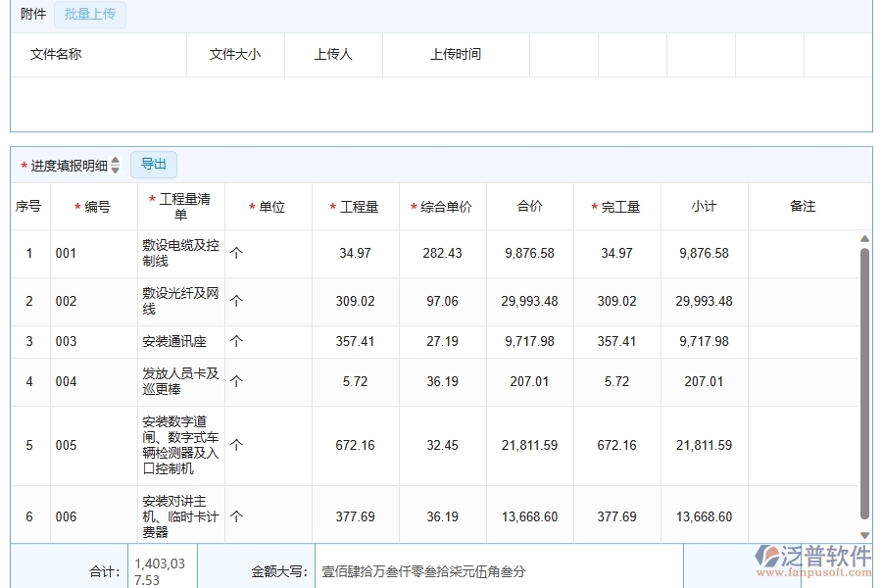Click the 附件 (attachments) section label
Screen dimensions: 882x588
(x=31, y=14)
